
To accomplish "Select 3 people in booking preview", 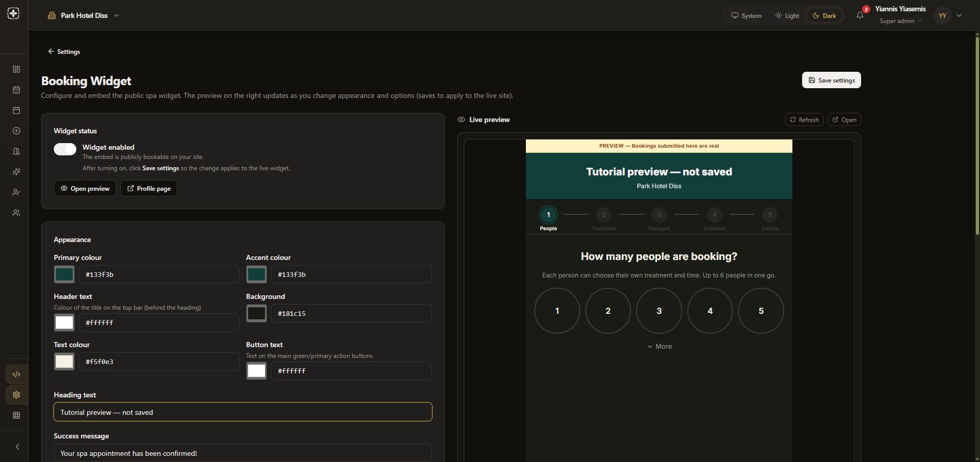I will [x=659, y=311].
